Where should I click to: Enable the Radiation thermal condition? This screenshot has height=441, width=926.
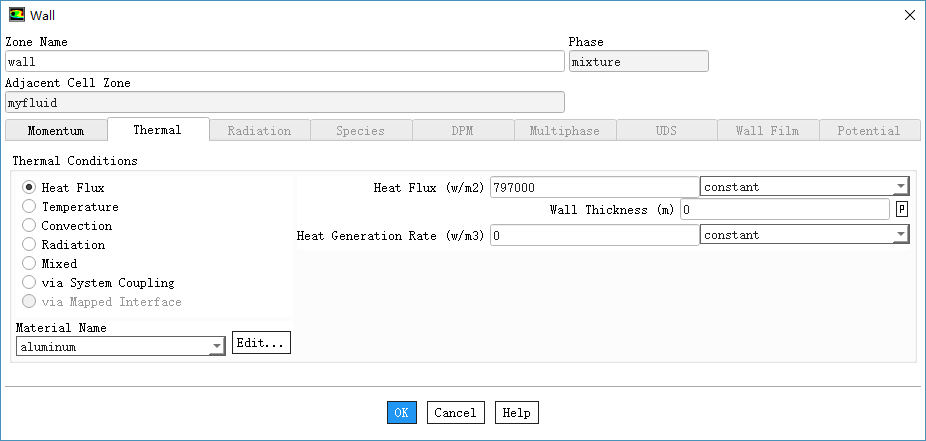click(29, 245)
